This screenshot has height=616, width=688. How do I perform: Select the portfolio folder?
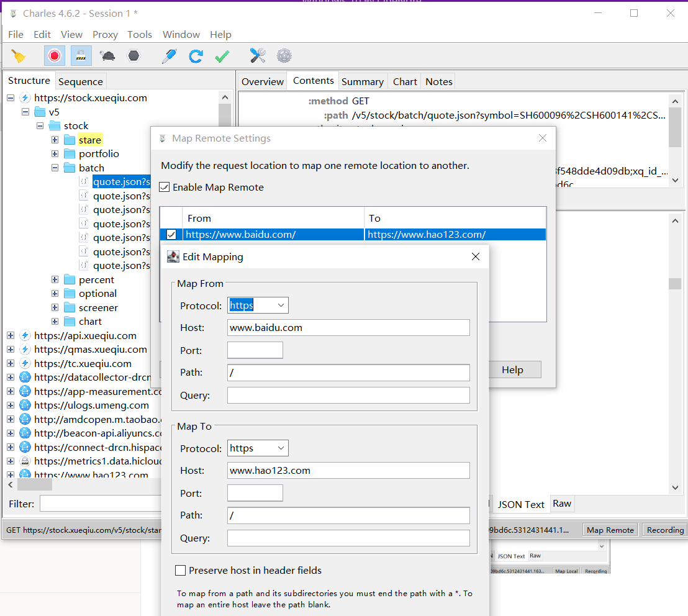coord(99,154)
